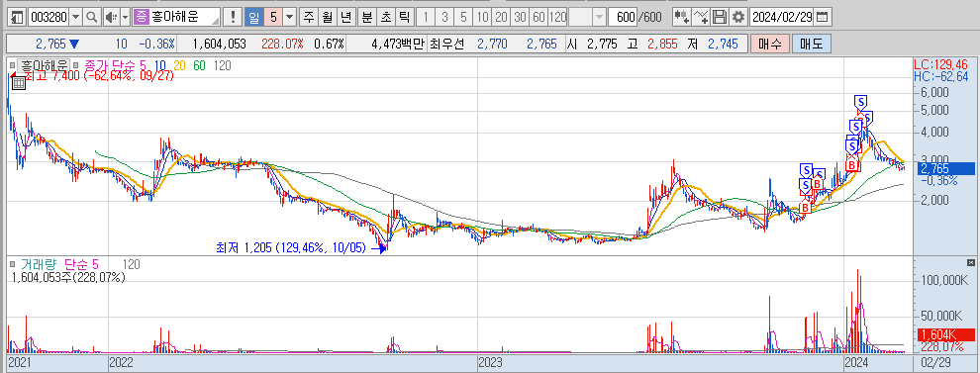Click the candle count field showing 600
The height and width of the screenshot is (373, 980).
(x=622, y=17)
